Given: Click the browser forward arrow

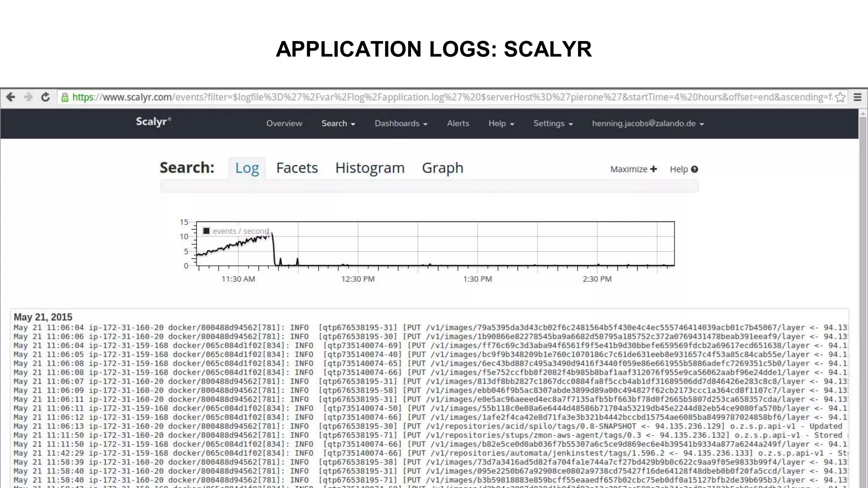Looking at the screenshot, I should click(28, 97).
